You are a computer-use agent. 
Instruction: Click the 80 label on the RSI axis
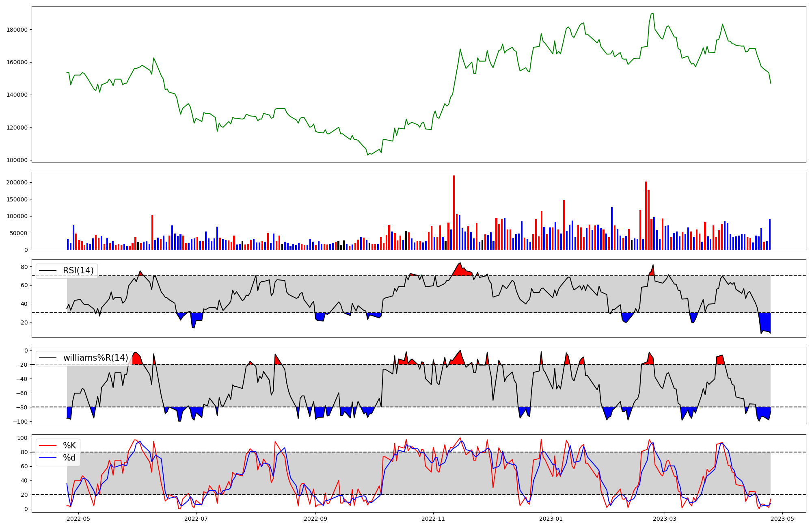pos(24,267)
